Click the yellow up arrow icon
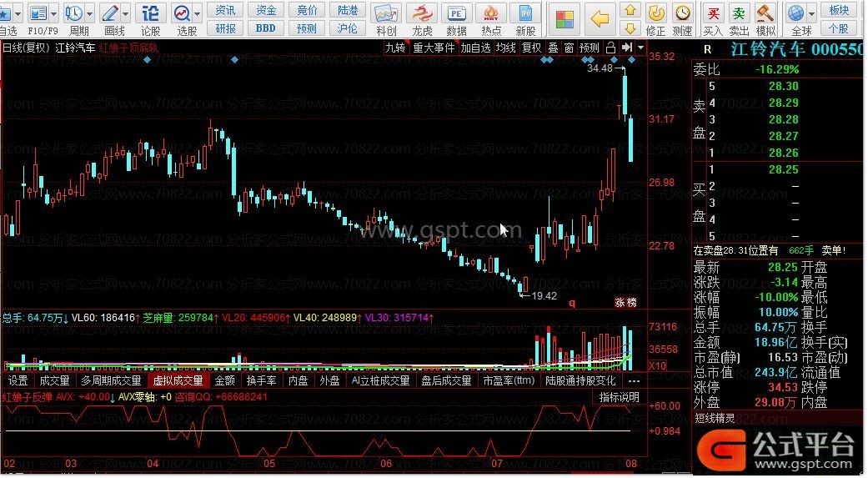868x478 pixels. [630, 10]
